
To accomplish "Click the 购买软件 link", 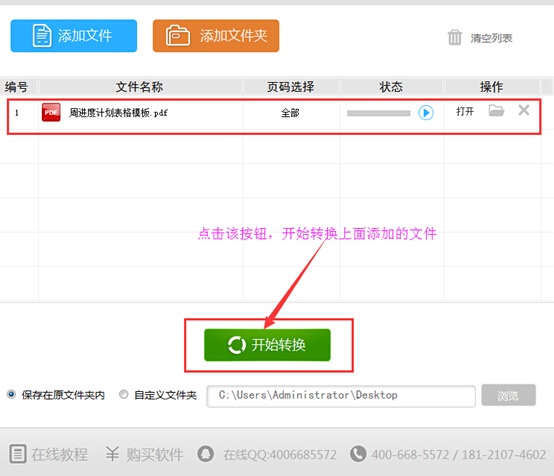I will pos(155,454).
